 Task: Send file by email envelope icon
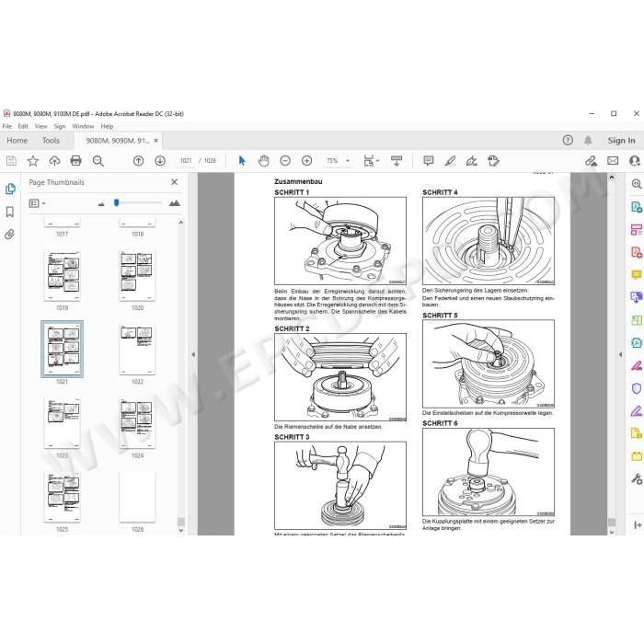pyautogui.click(x=613, y=161)
